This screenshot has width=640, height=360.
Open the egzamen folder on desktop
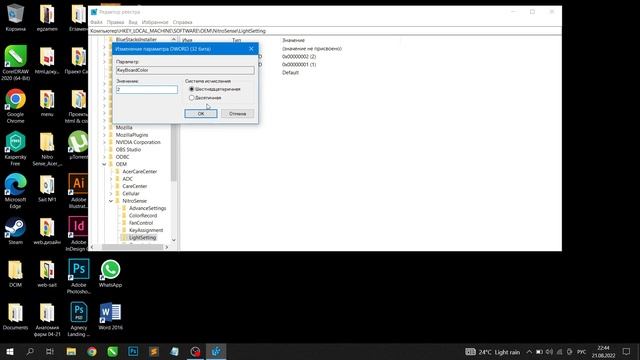[47, 17]
